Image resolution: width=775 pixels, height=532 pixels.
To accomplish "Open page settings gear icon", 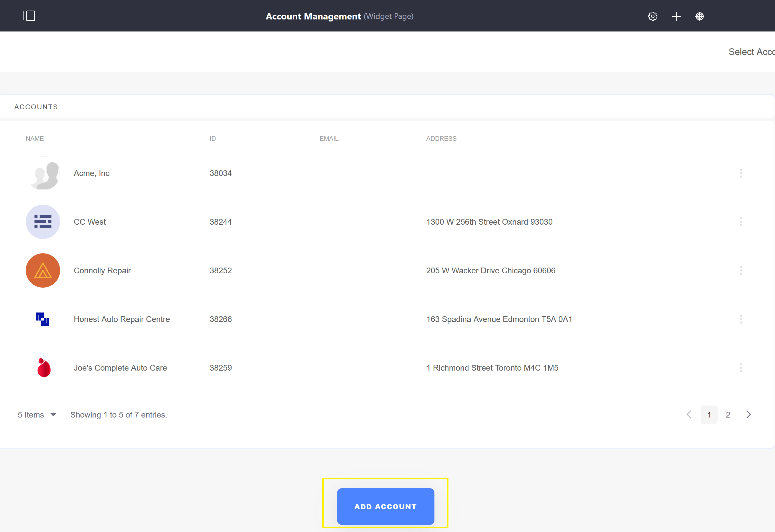I will click(x=653, y=16).
